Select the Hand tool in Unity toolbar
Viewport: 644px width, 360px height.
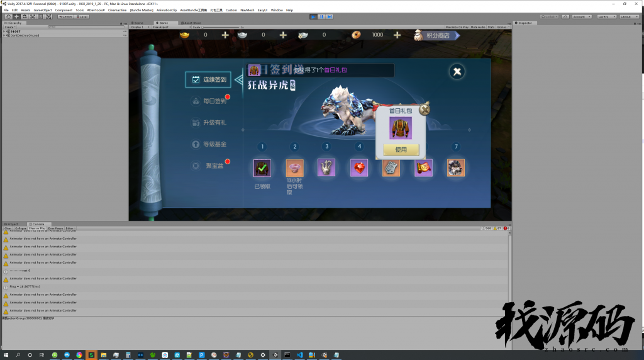coord(9,16)
